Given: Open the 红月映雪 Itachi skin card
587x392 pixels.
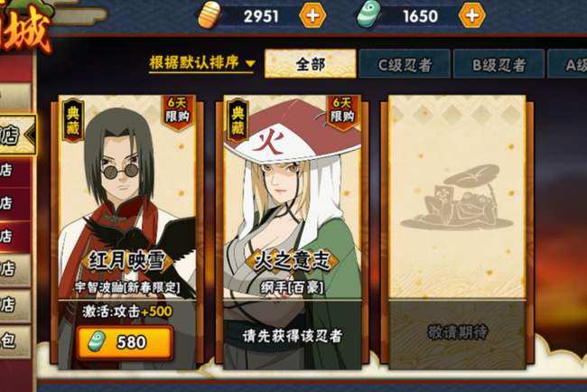Looking at the screenshot, I should [x=127, y=232].
